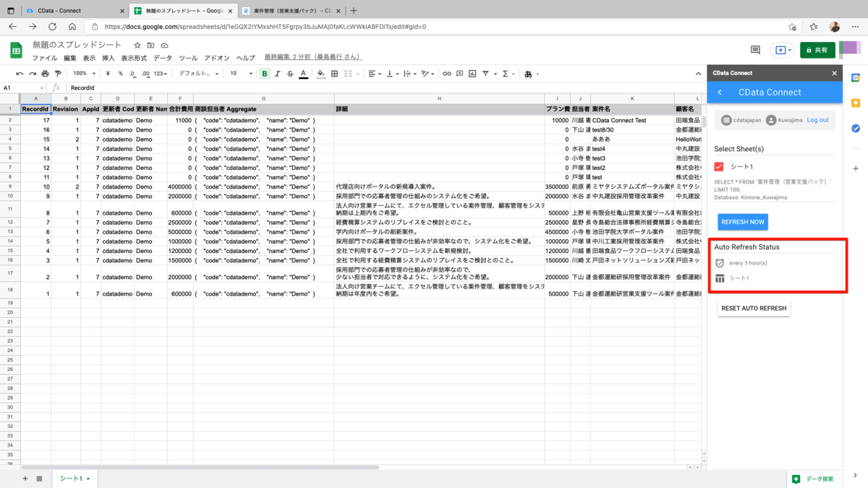This screenshot has height=488, width=868.
Task: Toggle italic formatting
Action: pyautogui.click(x=277, y=74)
